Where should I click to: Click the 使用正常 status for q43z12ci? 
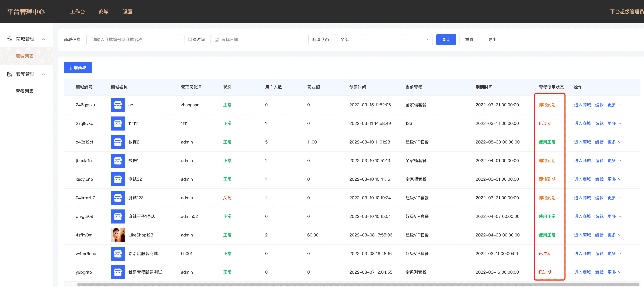547,142
